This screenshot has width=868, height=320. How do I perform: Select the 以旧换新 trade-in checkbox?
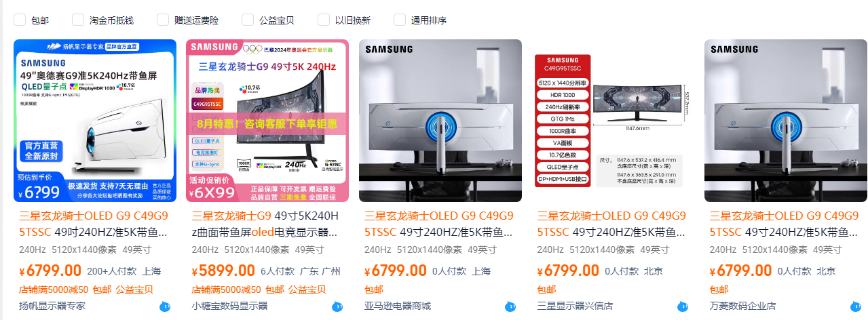tap(324, 20)
